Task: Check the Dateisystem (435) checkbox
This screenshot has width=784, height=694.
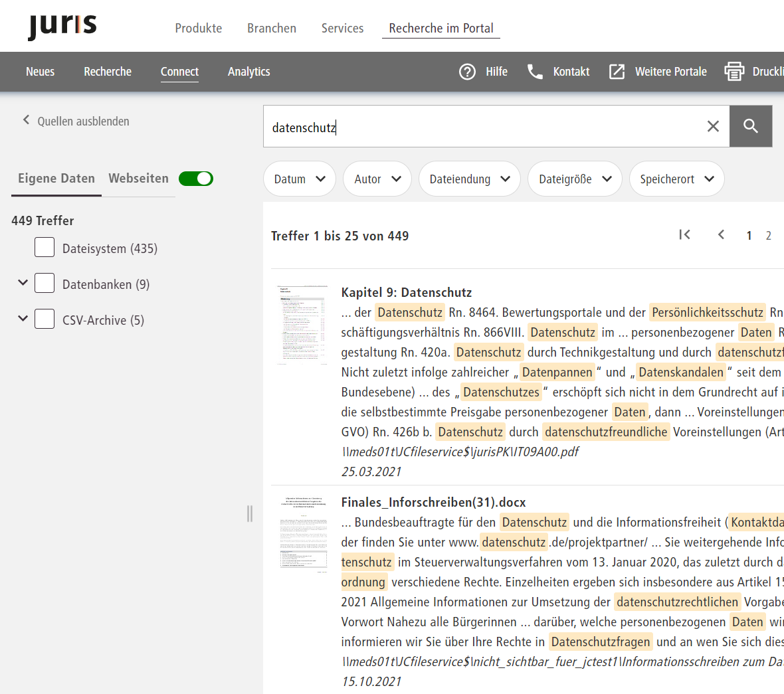Action: [45, 247]
